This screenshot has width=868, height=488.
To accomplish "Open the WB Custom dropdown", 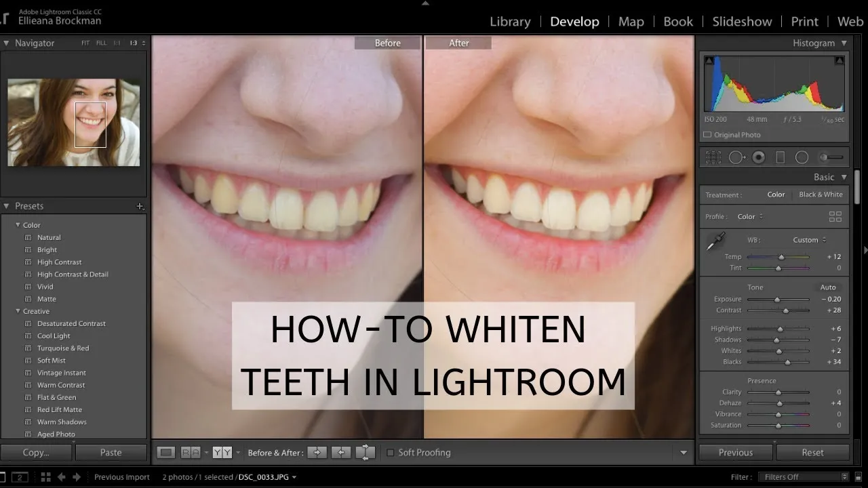I will [x=810, y=240].
